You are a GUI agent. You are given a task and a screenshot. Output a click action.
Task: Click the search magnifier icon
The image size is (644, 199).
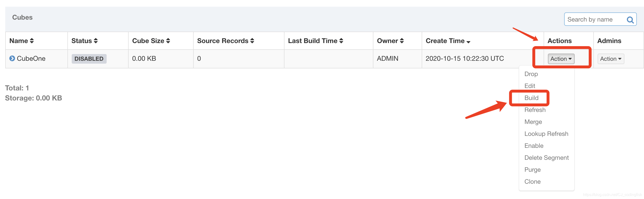[630, 20]
